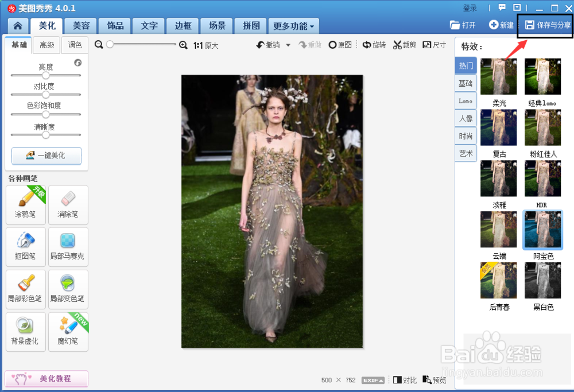Select the 背景虚化 blur tool
574x392 pixels.
point(26,332)
